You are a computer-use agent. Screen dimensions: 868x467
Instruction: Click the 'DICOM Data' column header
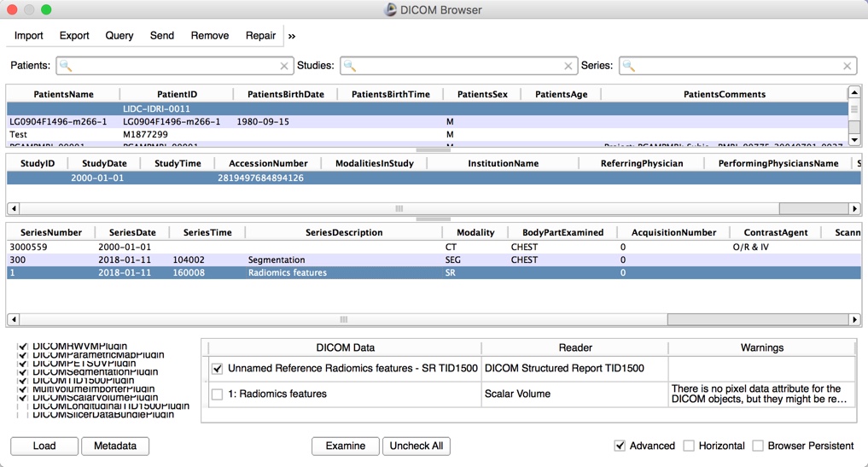pos(345,347)
